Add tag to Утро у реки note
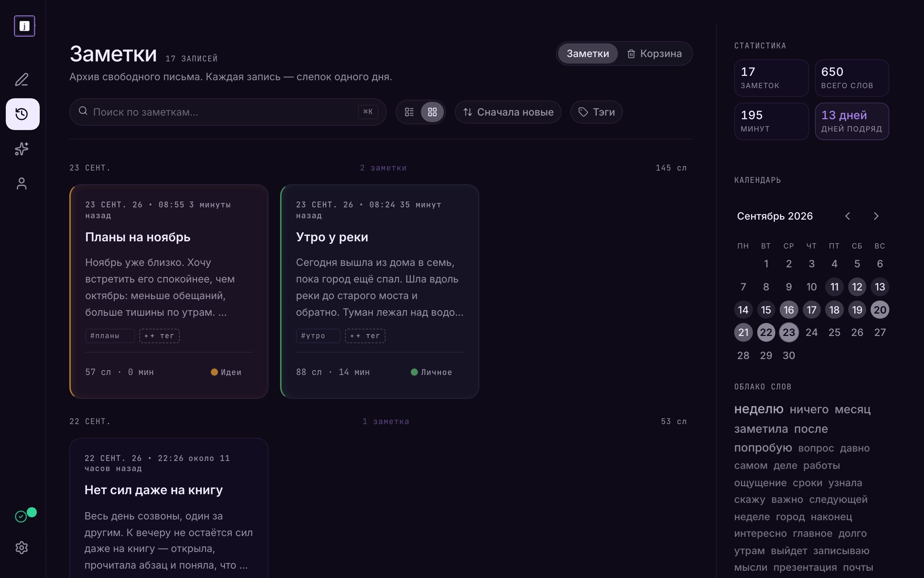 pyautogui.click(x=365, y=336)
